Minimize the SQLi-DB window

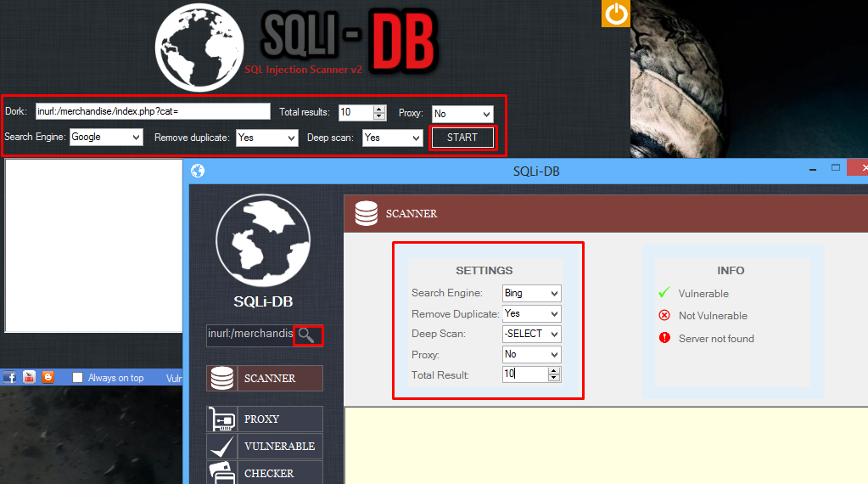tap(813, 169)
